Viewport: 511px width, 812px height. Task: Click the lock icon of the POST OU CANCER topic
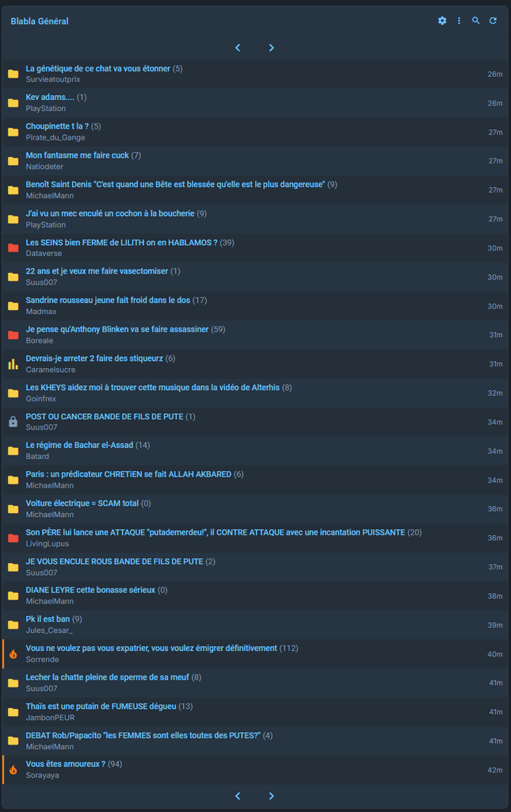(13, 422)
